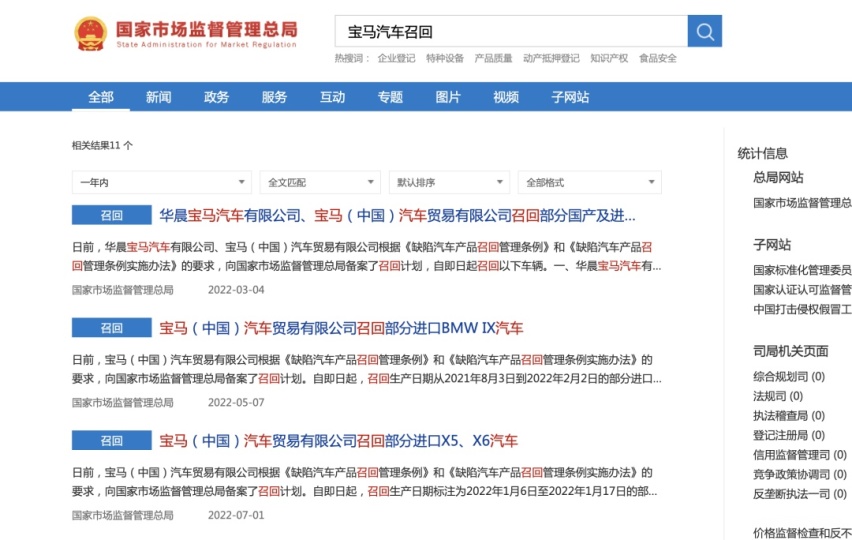The width and height of the screenshot is (852, 540).
Task: Click the date 2022-03-04
Action: (x=236, y=290)
